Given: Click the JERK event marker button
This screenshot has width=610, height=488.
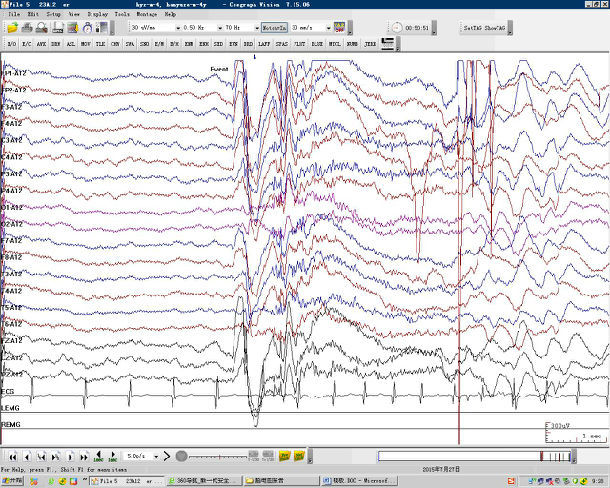Looking at the screenshot, I should click(371, 45).
